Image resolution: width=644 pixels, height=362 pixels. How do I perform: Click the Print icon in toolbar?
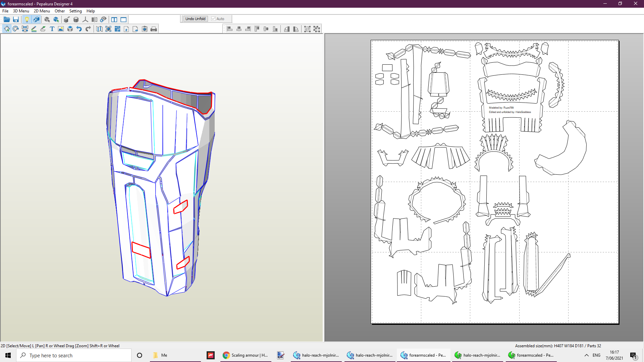pyautogui.click(x=154, y=29)
